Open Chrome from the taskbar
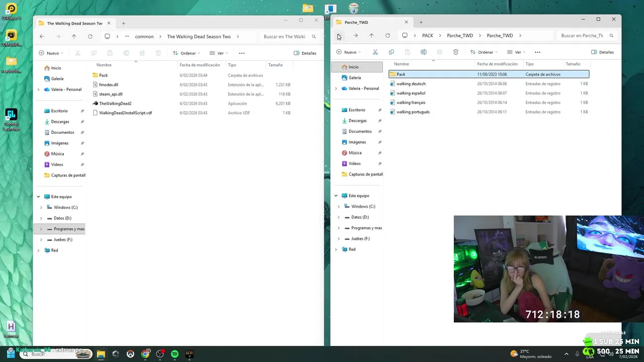The height and width of the screenshot is (362, 644). tap(145, 354)
